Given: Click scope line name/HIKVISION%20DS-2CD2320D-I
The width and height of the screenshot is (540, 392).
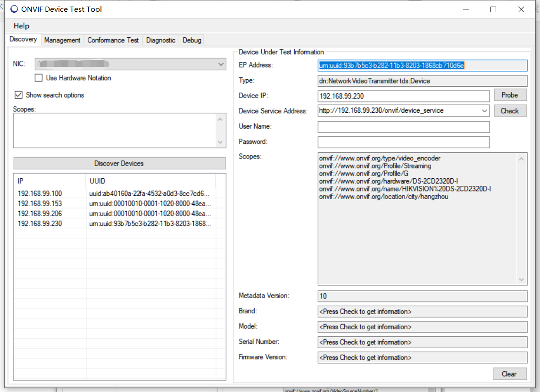Looking at the screenshot, I should [405, 189].
